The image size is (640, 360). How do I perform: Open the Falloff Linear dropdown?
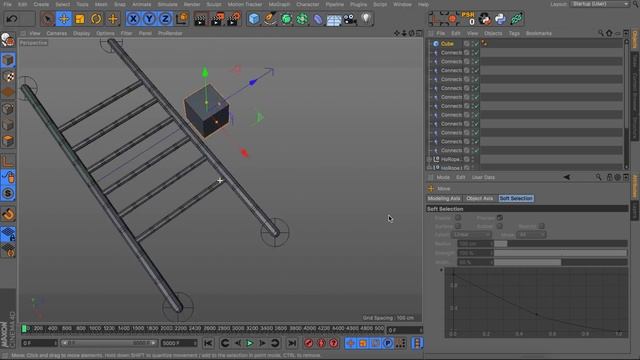pos(471,235)
